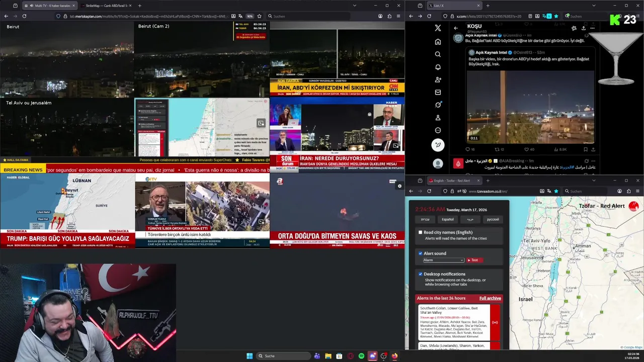Open X search (magnifier) in sidebar
This screenshot has height=362, width=644.
438,54
